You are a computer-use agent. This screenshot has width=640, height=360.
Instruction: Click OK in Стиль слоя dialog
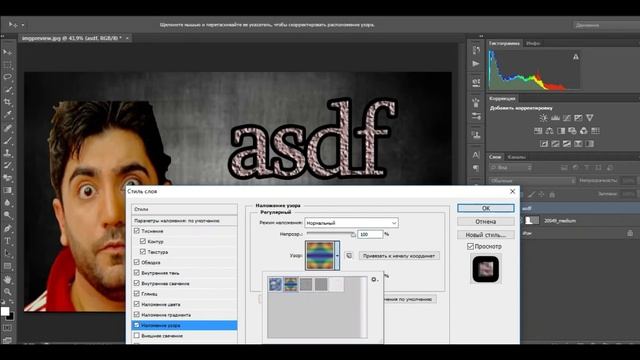pos(486,208)
